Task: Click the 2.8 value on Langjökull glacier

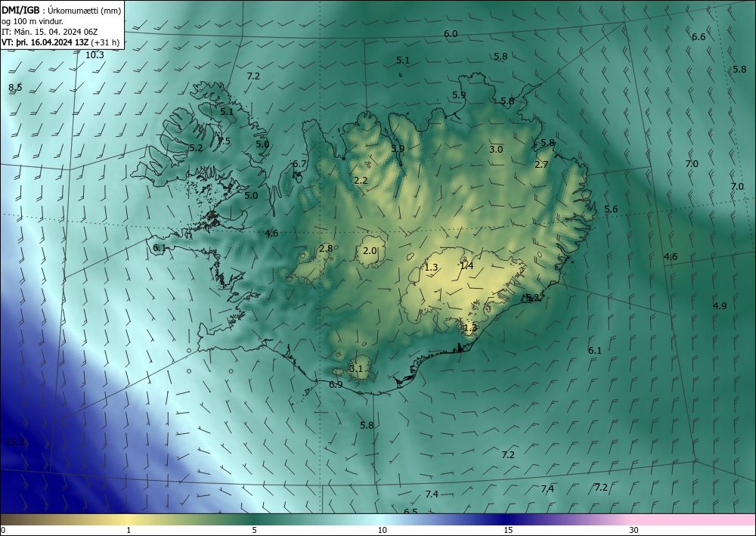Action: click(326, 249)
